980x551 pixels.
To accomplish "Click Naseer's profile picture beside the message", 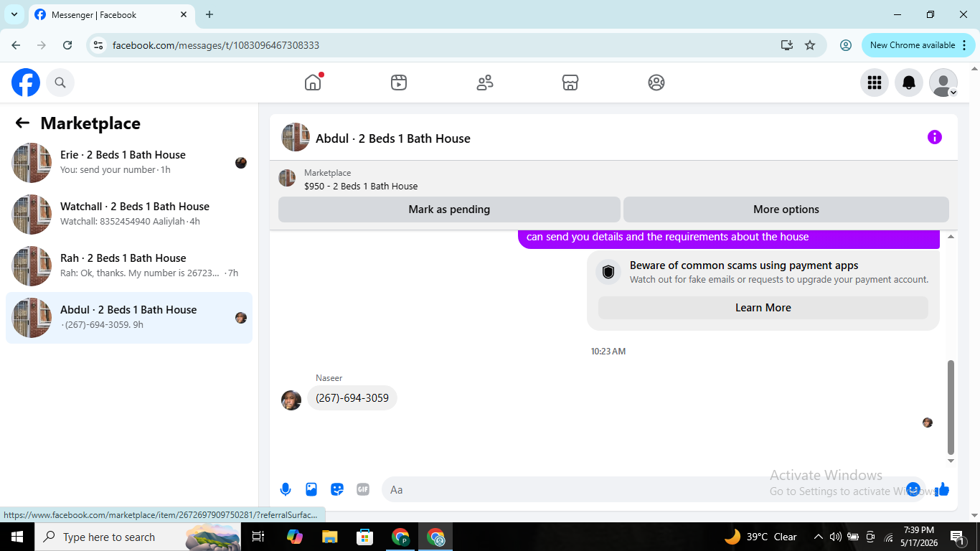I will (x=291, y=400).
